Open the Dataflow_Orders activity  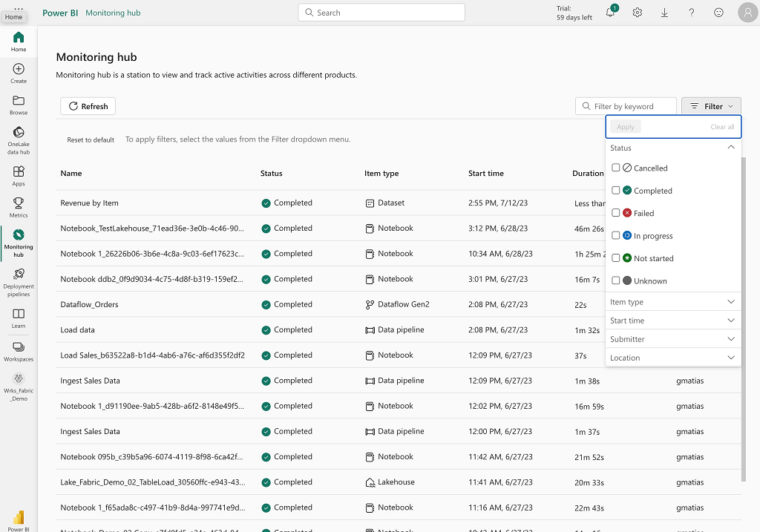tap(89, 305)
